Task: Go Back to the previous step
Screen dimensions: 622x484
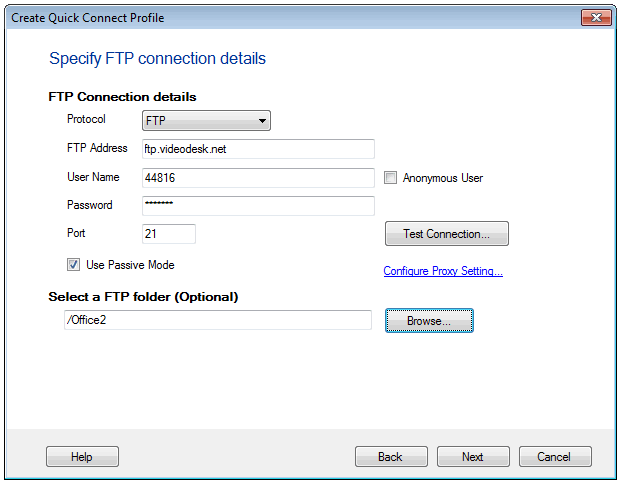Action: pyautogui.click(x=391, y=456)
